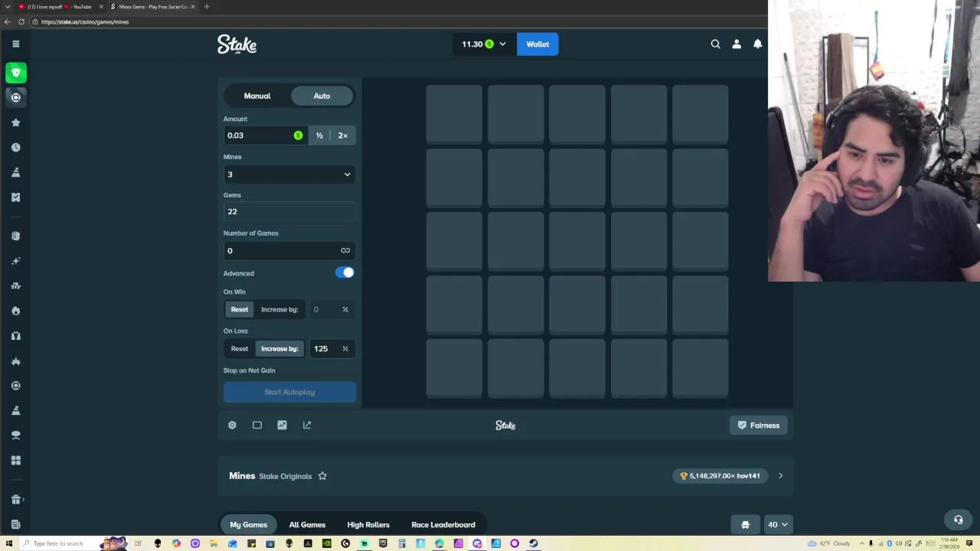Screen dimensions: 980x551
Task: Click the Windows Start button
Action: tap(8, 543)
